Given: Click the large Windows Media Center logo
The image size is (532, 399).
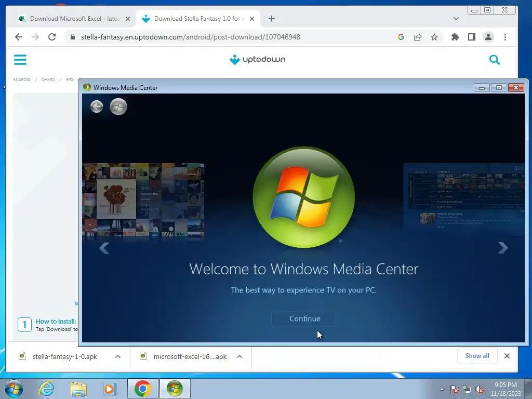Looking at the screenshot, I should [x=304, y=197].
